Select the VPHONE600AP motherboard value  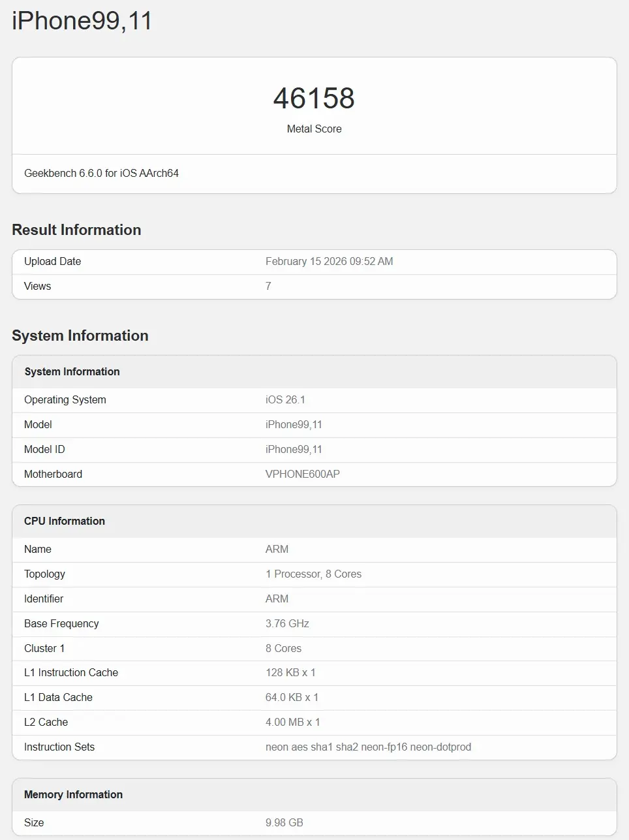[x=302, y=474]
